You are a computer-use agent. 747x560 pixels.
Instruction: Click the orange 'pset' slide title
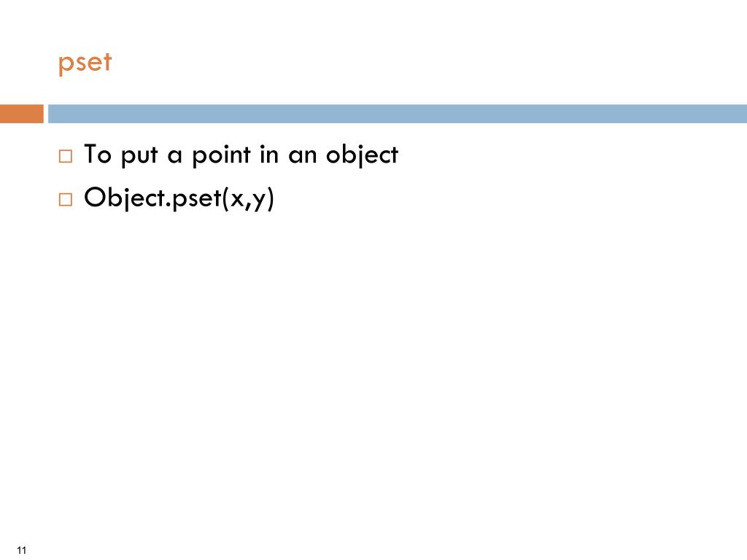(x=85, y=63)
